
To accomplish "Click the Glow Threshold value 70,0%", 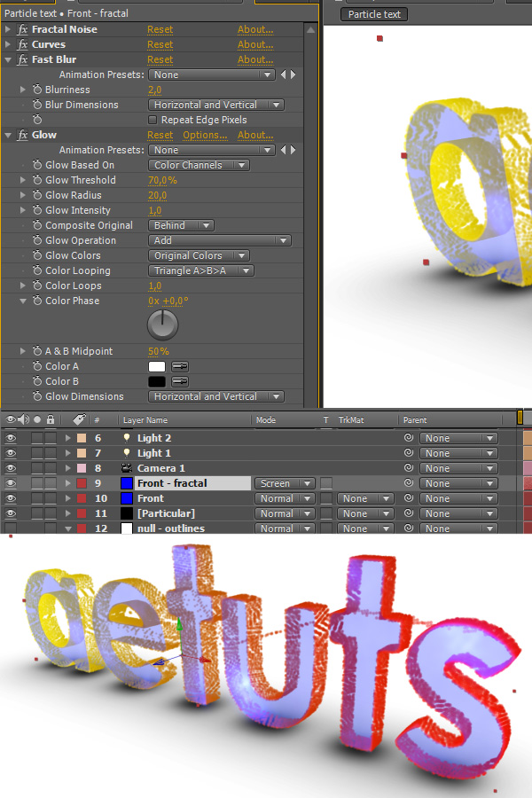I will (x=162, y=180).
